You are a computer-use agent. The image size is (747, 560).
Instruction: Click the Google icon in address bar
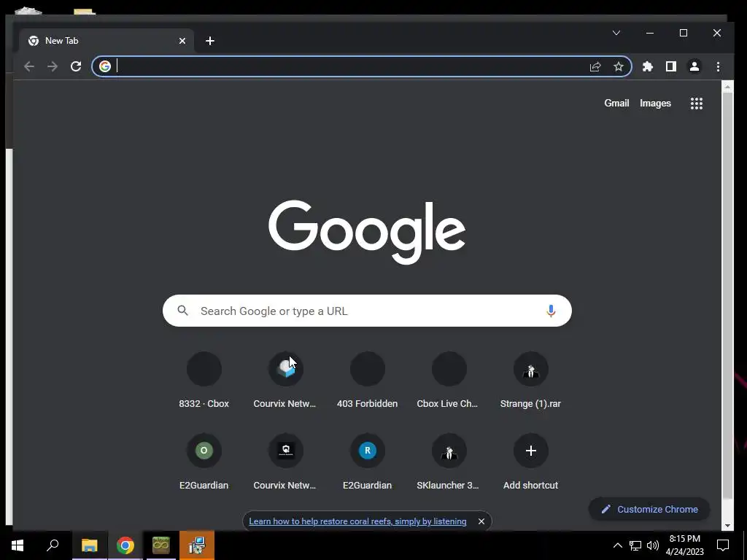point(105,66)
